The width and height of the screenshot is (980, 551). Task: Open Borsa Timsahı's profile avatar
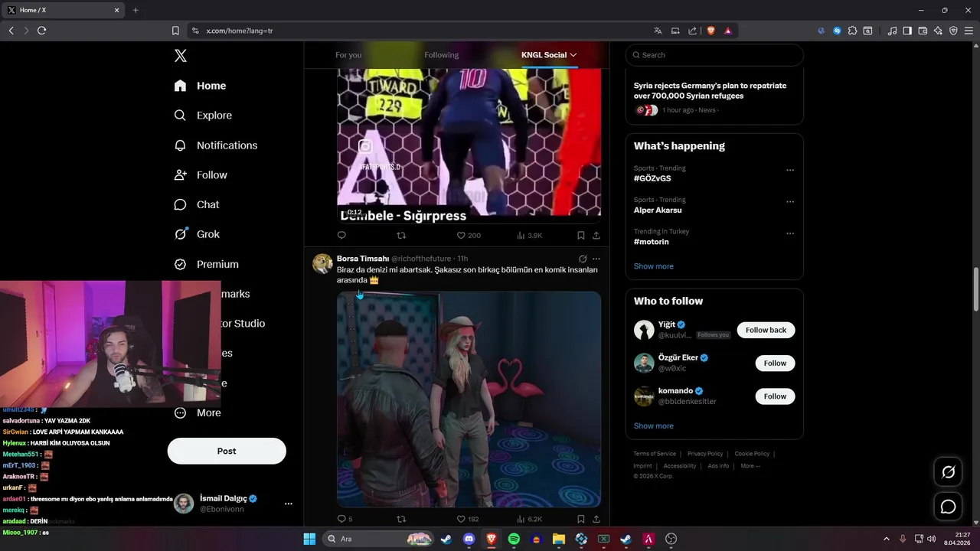[x=322, y=263]
